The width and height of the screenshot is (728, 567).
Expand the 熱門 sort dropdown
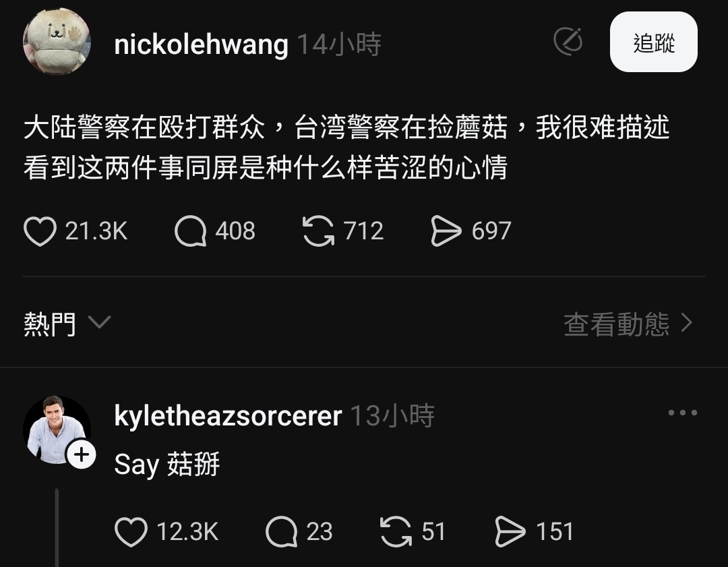coord(67,324)
